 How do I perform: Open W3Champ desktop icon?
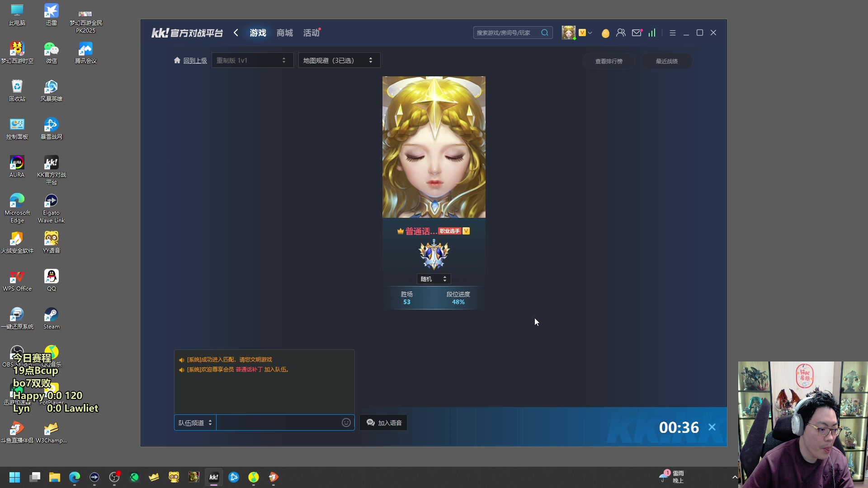[x=52, y=432]
